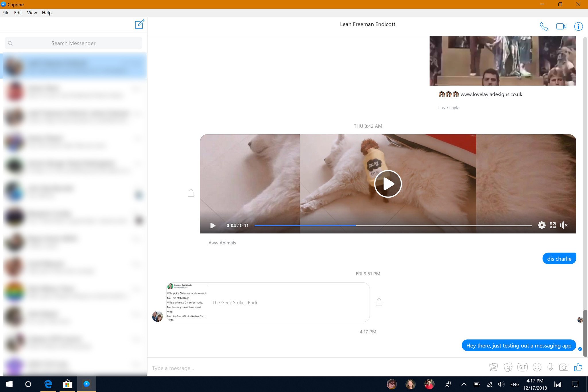
Task: Send a thumbs up like
Action: 578,367
